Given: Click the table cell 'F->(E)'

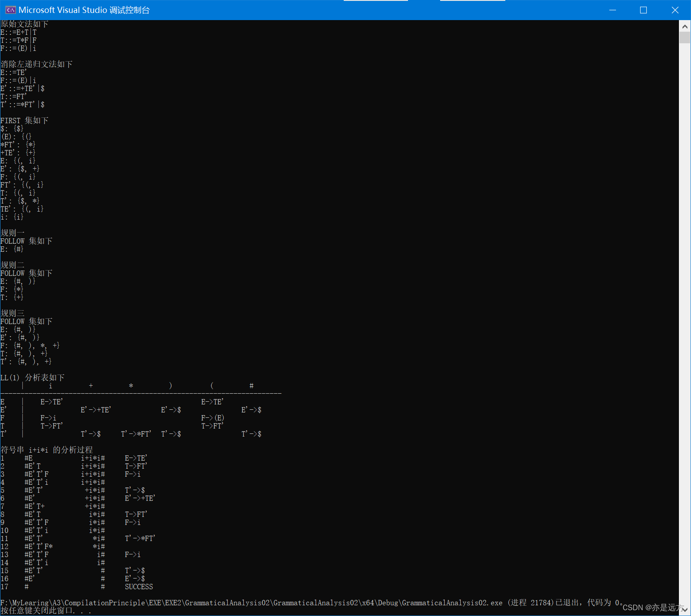Looking at the screenshot, I should 213,418.
